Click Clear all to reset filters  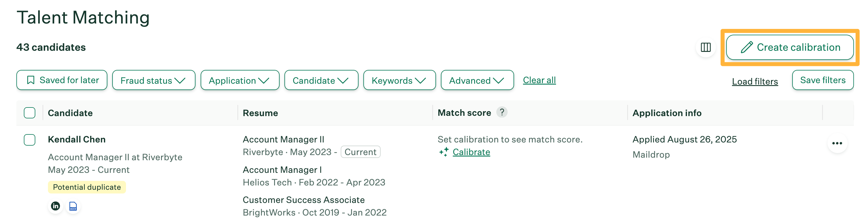(x=539, y=80)
